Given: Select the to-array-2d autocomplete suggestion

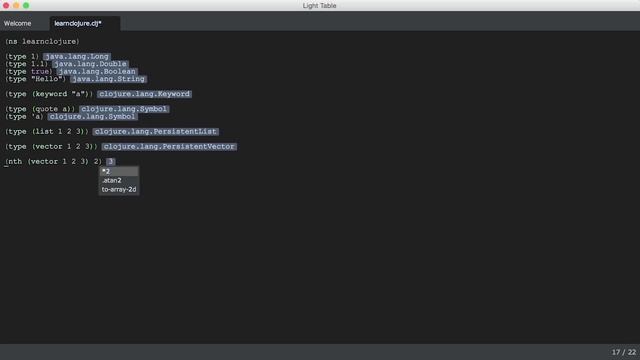Looking at the screenshot, I should tap(119, 189).
